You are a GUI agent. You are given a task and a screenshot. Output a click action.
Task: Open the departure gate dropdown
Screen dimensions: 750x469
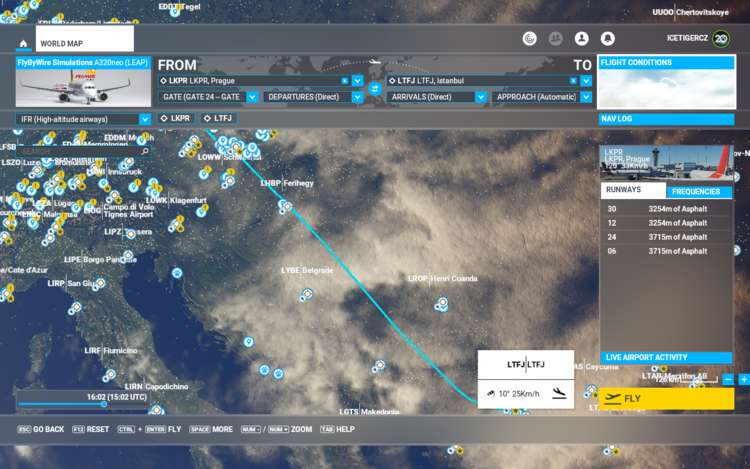click(x=250, y=97)
